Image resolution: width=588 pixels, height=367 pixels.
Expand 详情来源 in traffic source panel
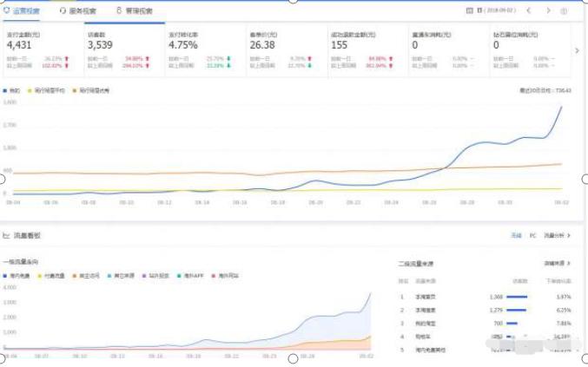556,262
